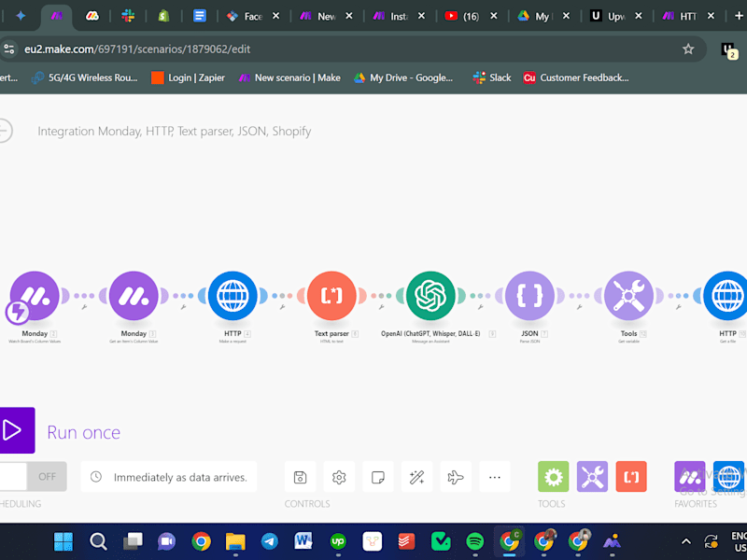Viewport: 747px width, 560px height.
Task: Open Spotify from the taskbar
Action: click(x=475, y=541)
